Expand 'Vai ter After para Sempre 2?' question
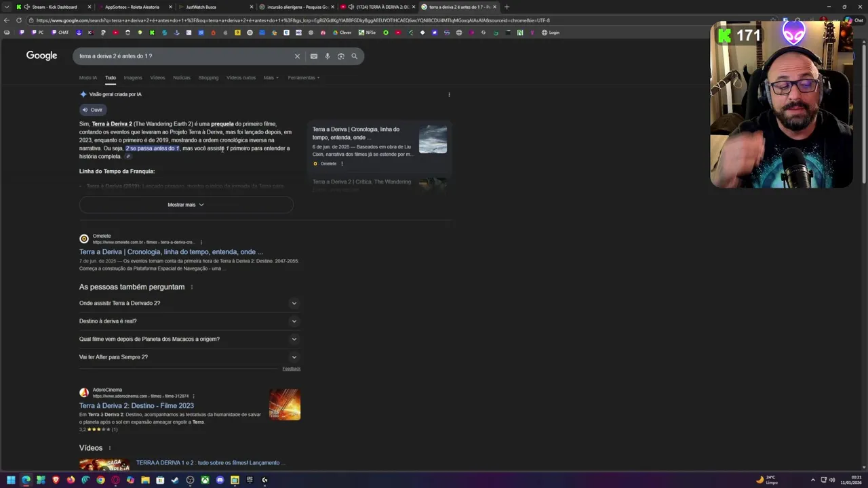 click(189, 357)
